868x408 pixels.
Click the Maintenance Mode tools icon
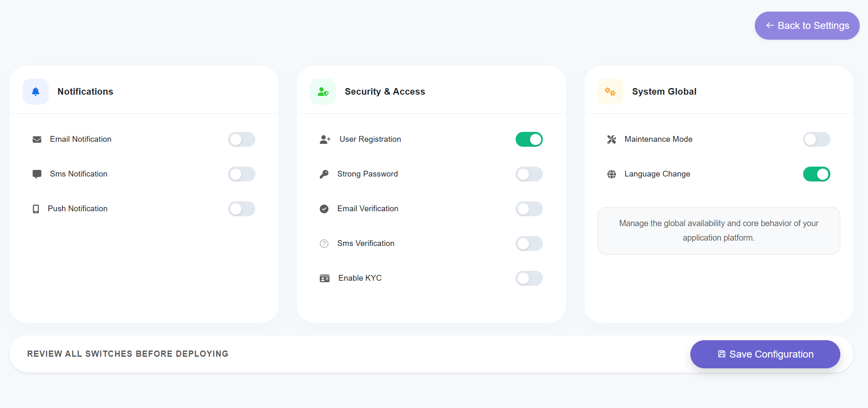[611, 139]
